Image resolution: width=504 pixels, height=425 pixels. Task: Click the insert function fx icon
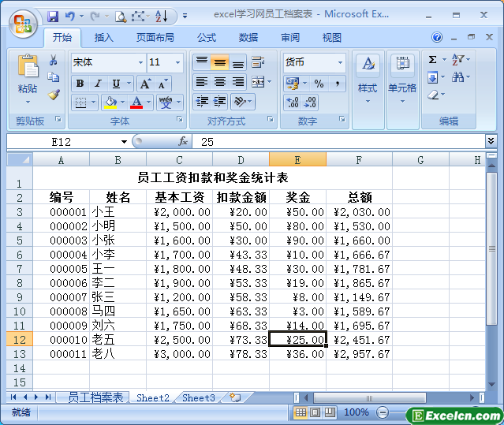pyautogui.click(x=183, y=141)
